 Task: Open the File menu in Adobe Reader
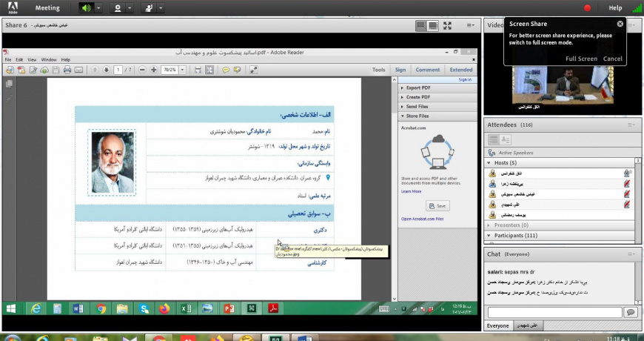pyautogui.click(x=8, y=59)
